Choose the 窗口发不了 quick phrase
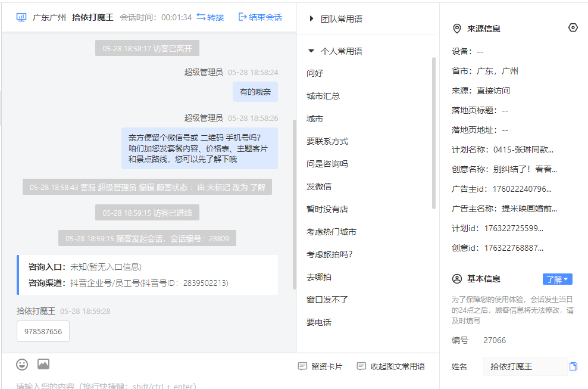Screen dimensions: 588x389 click(327, 300)
